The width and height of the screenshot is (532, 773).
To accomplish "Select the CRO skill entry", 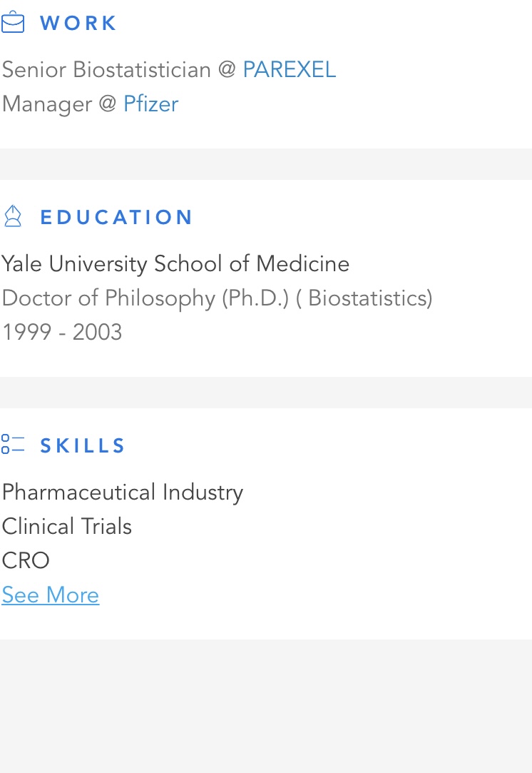I will click(x=26, y=560).
